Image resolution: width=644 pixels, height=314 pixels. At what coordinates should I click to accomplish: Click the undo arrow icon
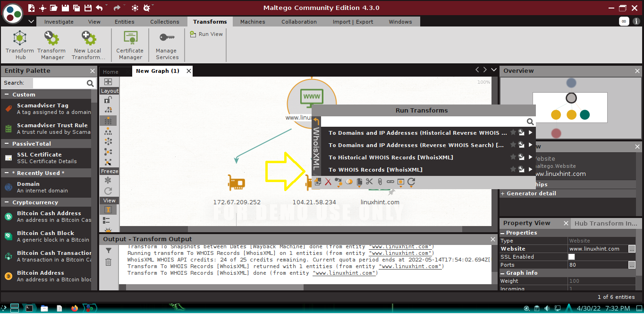99,8
